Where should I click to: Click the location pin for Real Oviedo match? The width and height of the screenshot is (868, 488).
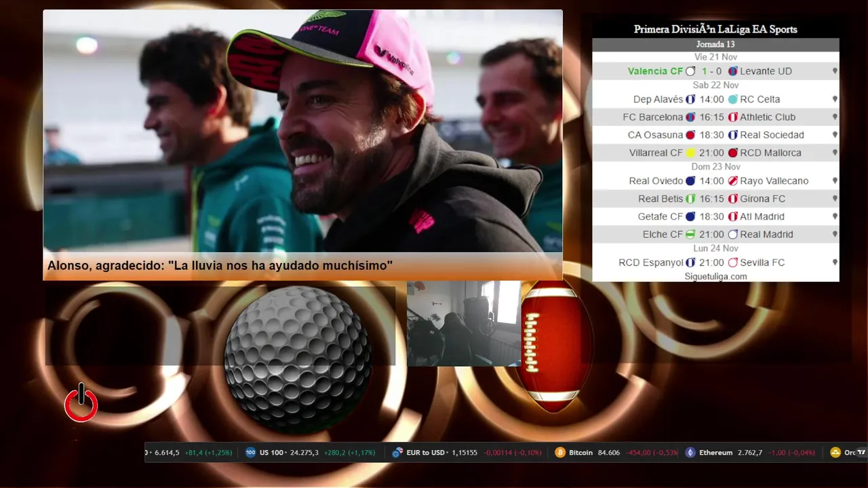coord(835,181)
